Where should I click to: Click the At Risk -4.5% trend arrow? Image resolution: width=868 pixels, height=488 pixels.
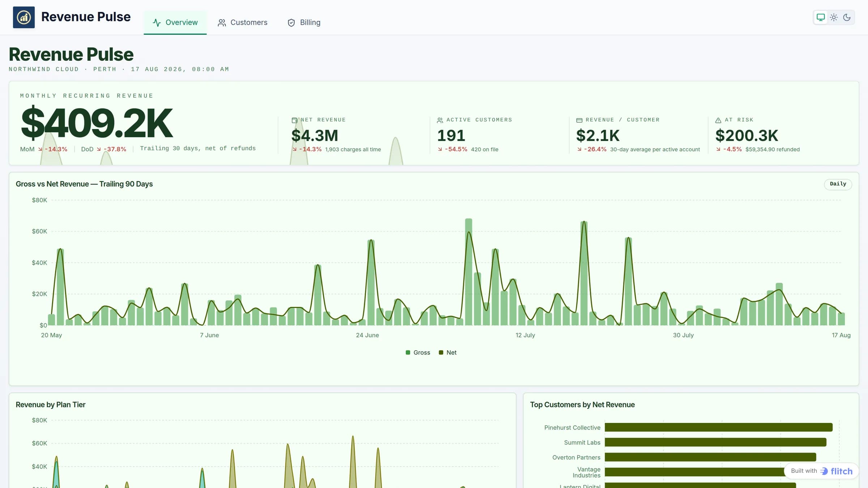pos(718,149)
